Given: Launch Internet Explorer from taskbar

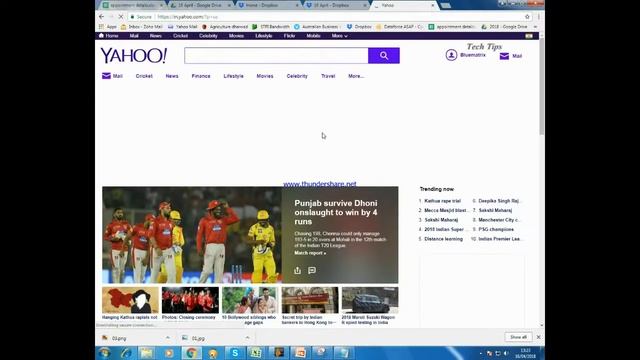Looking at the screenshot, I should point(126,353).
